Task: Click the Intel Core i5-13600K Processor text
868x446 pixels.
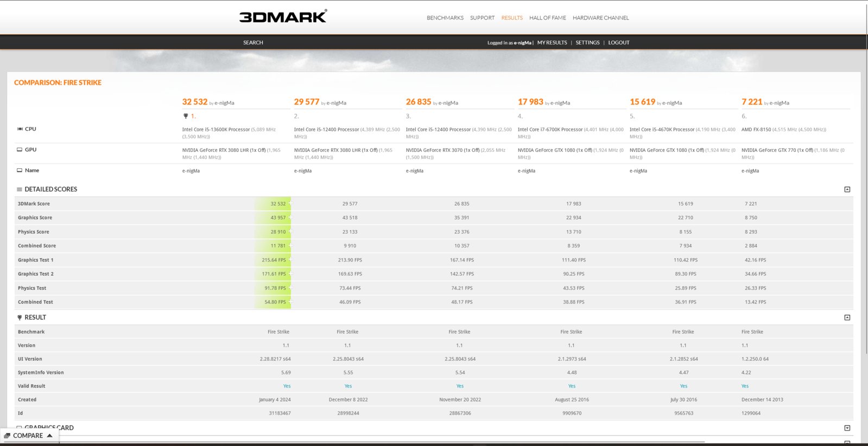Action: point(216,130)
